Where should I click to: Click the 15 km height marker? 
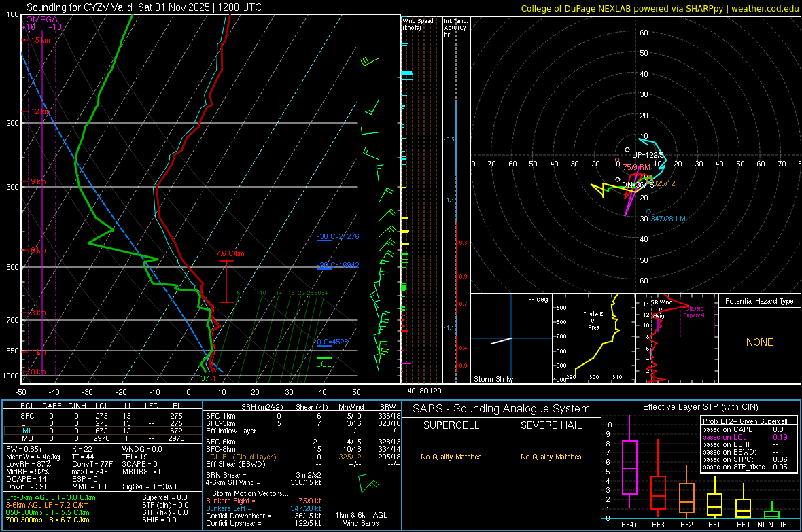(39, 40)
